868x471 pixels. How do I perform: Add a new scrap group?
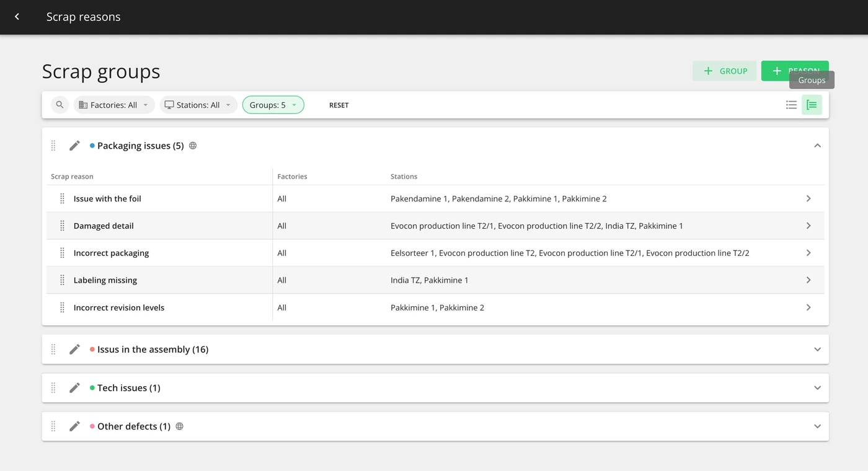tap(724, 71)
